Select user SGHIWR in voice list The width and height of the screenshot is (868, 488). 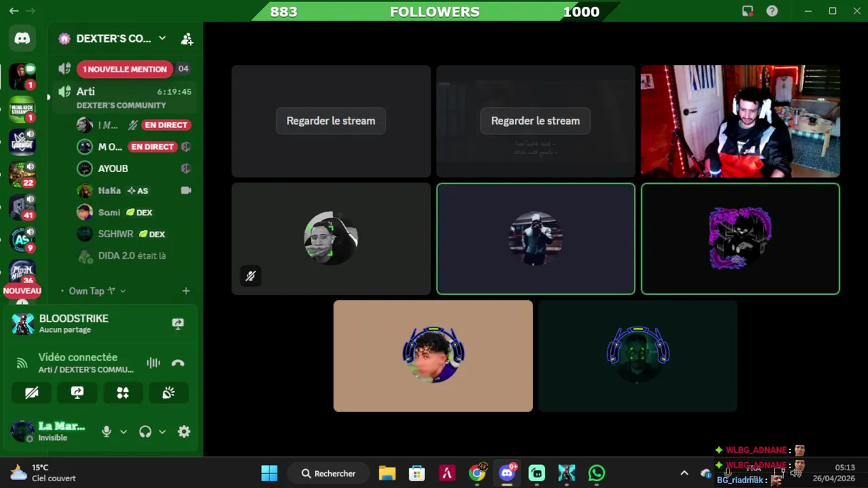click(134, 234)
